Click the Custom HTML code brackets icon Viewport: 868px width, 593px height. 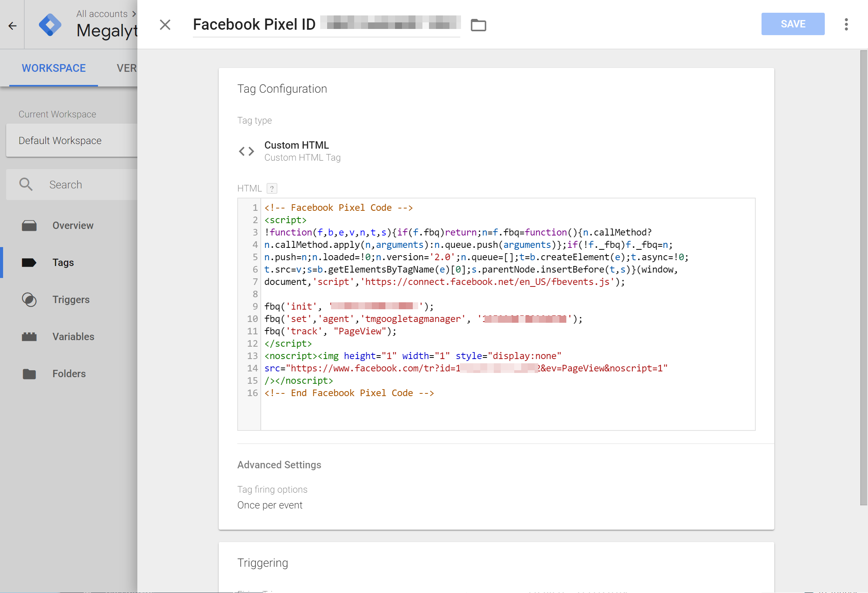tap(247, 151)
